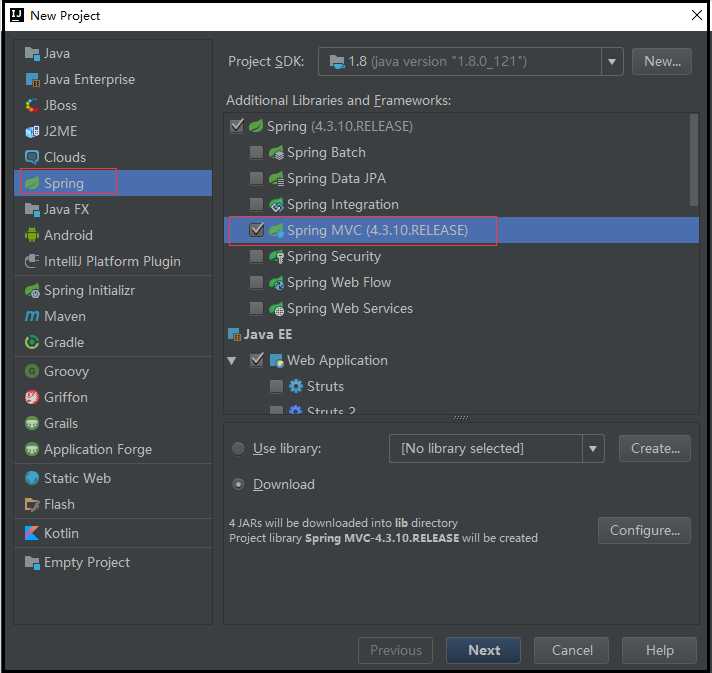Click the JBoss icon in sidebar

tap(32, 105)
